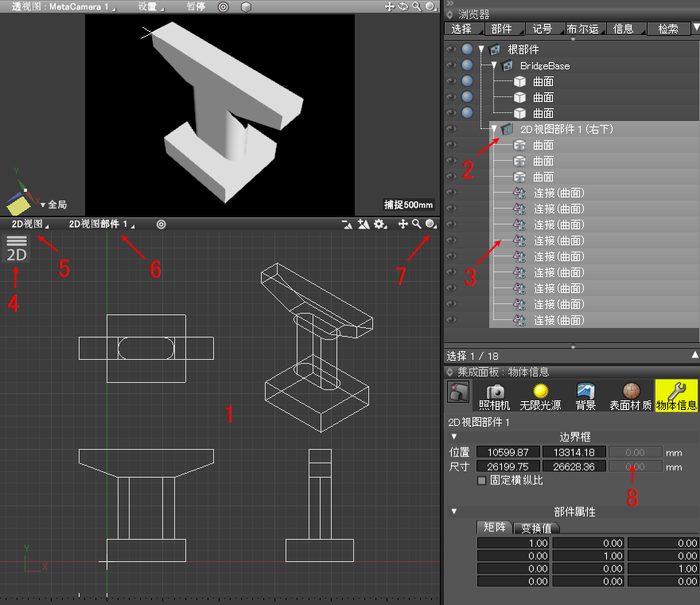
Task: Switch to the 变换值 tab
Action: tap(536, 528)
